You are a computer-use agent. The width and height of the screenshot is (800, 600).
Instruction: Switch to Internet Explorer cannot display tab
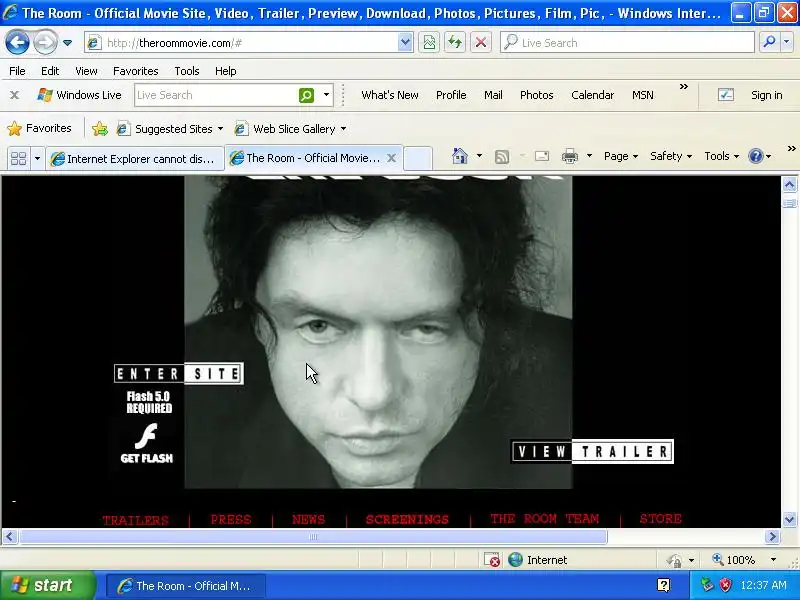pos(135,159)
